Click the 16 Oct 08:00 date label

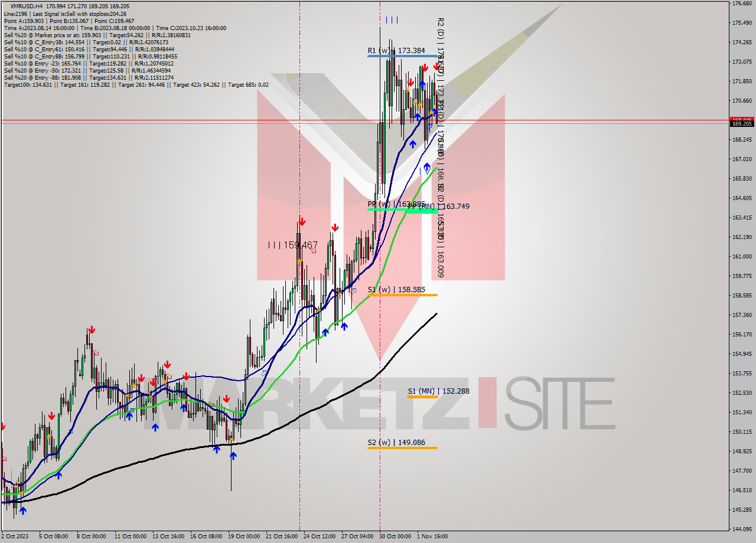206,537
